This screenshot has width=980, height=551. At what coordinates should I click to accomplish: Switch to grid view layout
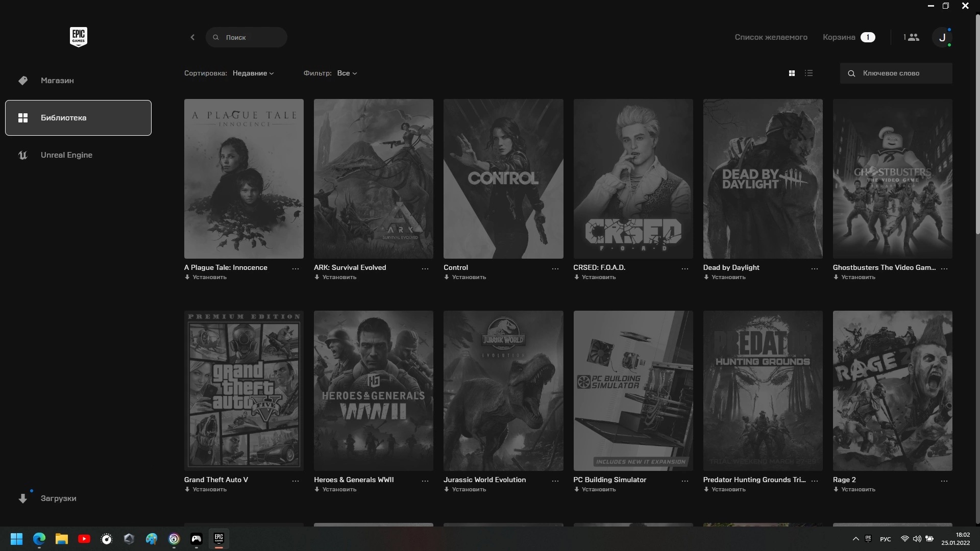792,73
